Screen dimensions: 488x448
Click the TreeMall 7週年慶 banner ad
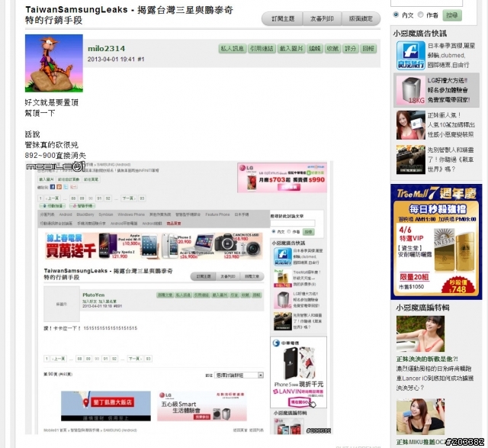click(436, 242)
